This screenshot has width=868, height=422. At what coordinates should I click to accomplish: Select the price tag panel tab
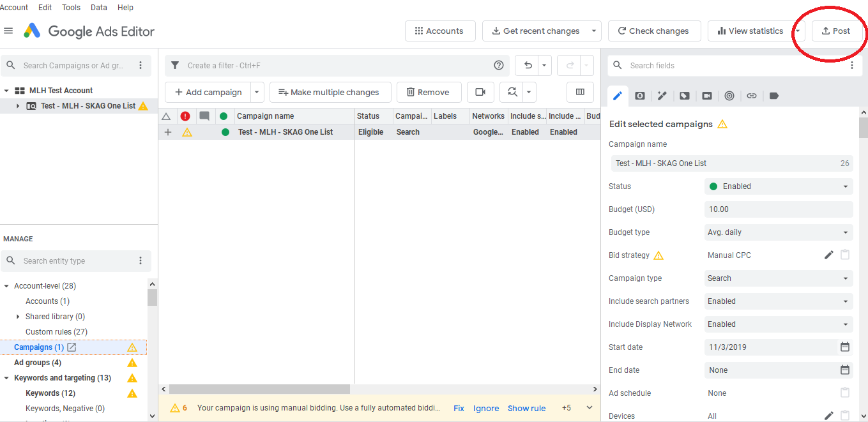(x=685, y=96)
